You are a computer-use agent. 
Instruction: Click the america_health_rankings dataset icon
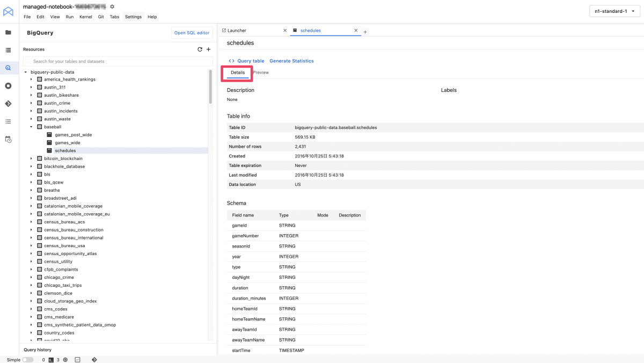[x=39, y=79]
